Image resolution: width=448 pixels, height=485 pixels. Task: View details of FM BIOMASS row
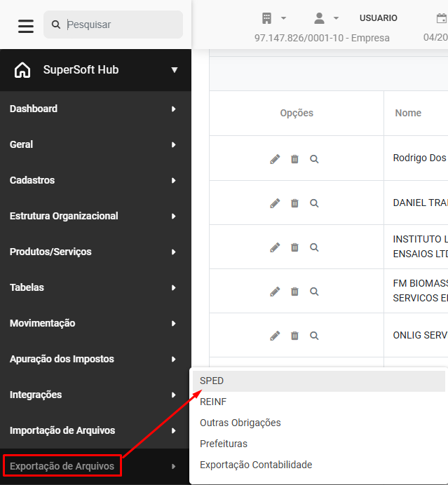314,292
